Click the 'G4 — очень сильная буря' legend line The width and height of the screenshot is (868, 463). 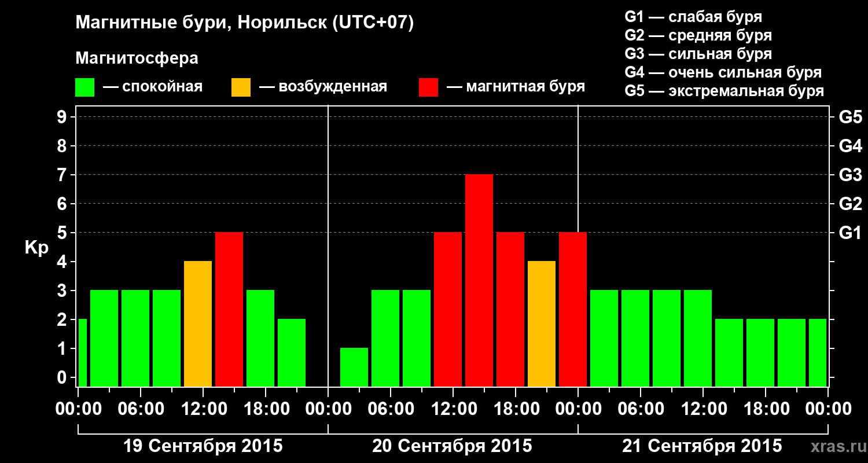723,72
